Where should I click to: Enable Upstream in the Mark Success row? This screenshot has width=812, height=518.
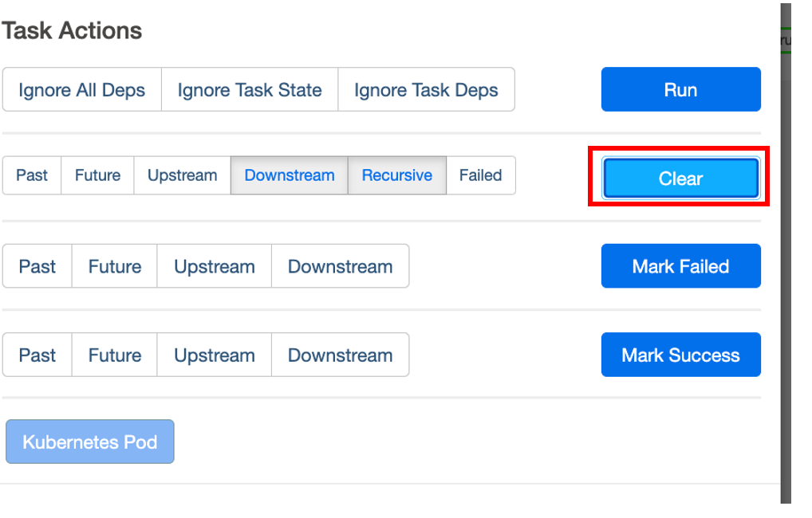tap(215, 355)
